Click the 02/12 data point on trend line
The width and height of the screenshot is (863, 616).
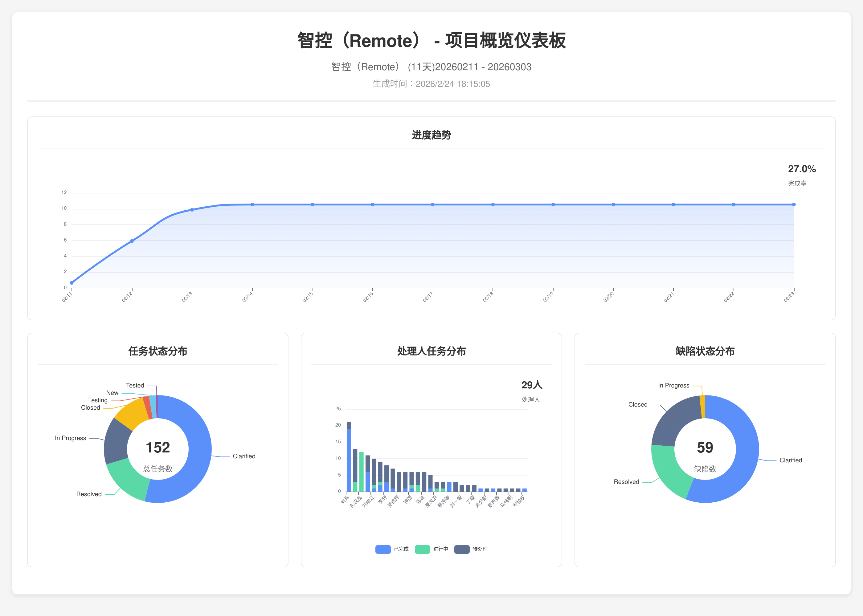coord(132,241)
